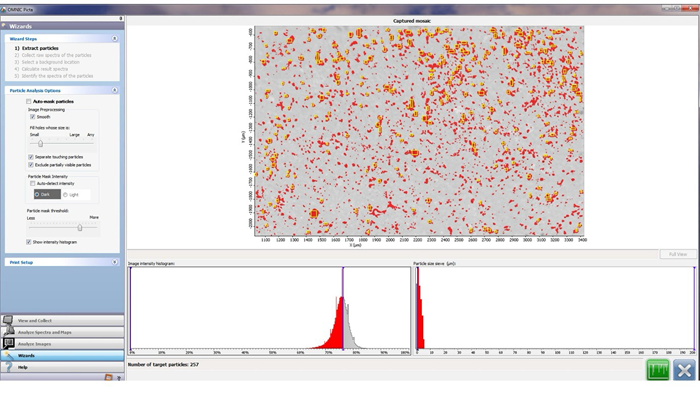Toggle Exclude partially visible particles checkbox
The height and width of the screenshot is (393, 700).
point(31,165)
